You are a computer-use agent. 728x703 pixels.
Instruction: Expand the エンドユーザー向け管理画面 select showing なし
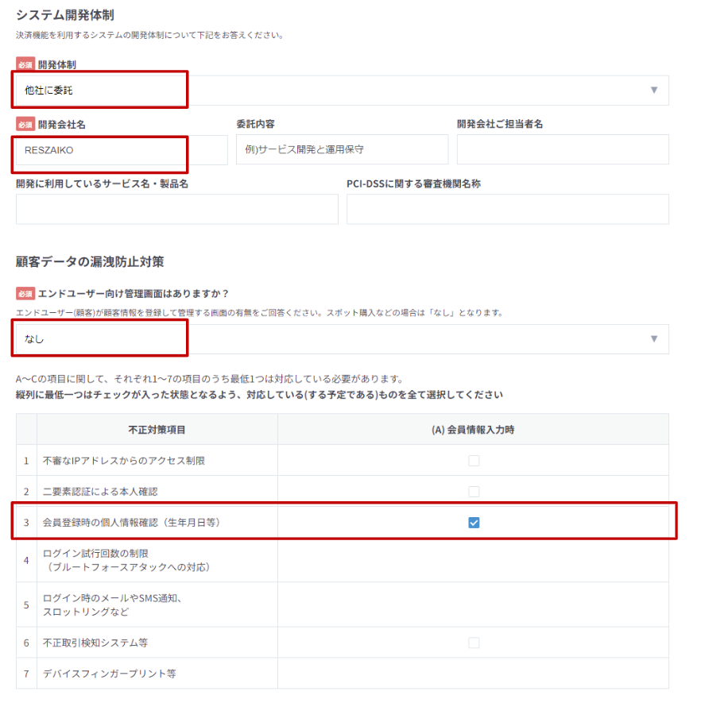click(x=342, y=339)
